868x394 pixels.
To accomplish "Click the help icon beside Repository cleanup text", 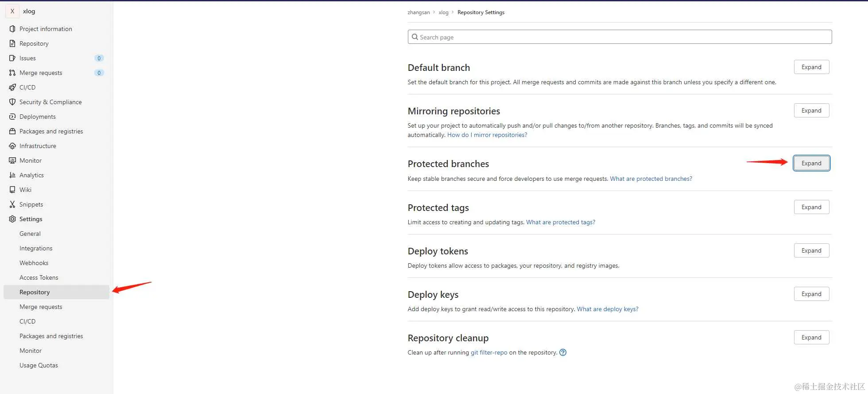I will click(x=563, y=352).
